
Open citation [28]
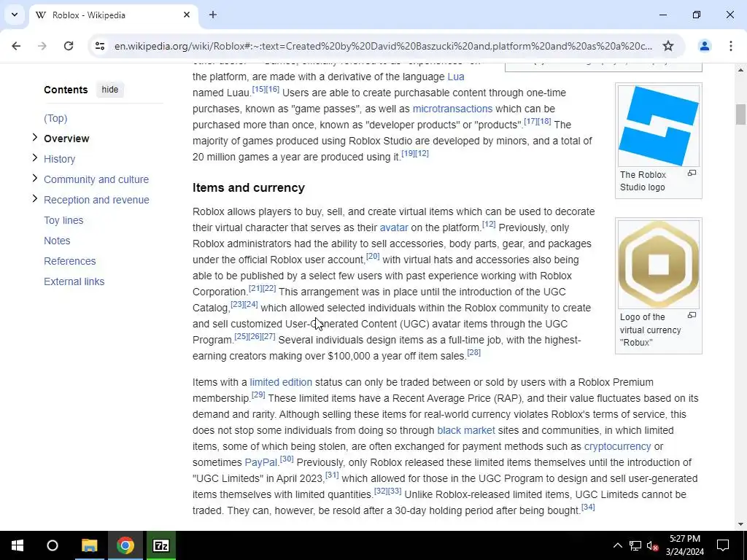point(473,352)
